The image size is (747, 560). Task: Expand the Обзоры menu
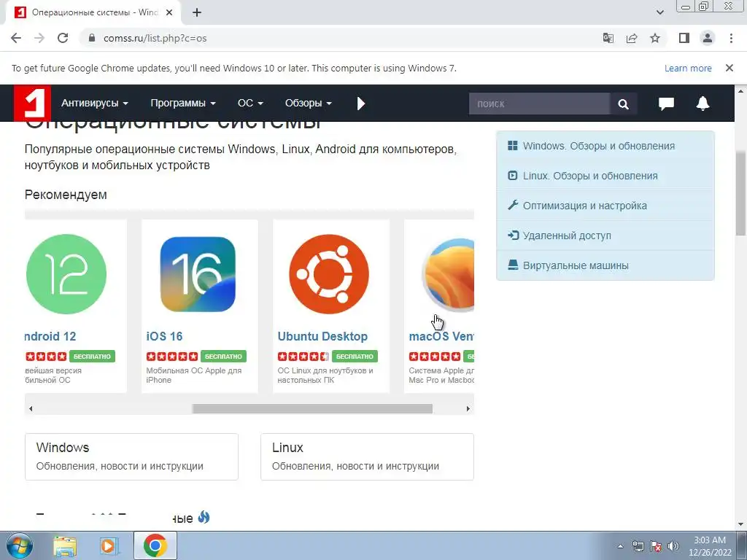[309, 103]
